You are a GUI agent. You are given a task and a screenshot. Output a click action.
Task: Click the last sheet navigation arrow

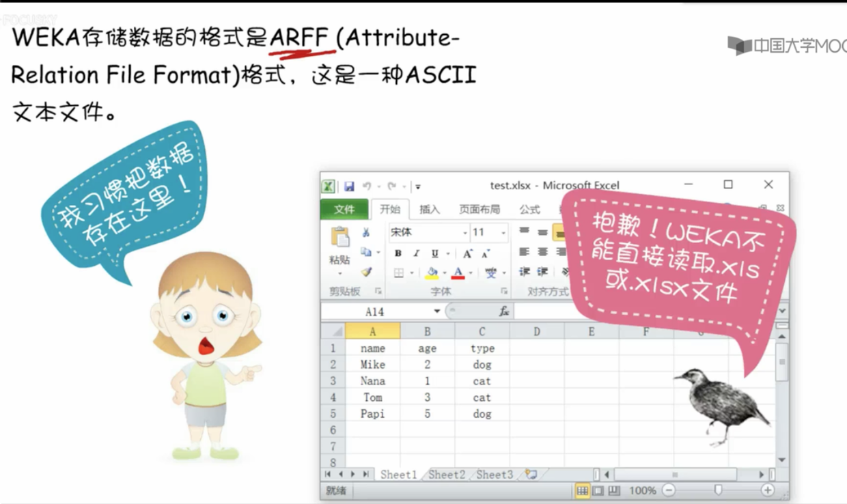pos(366,474)
